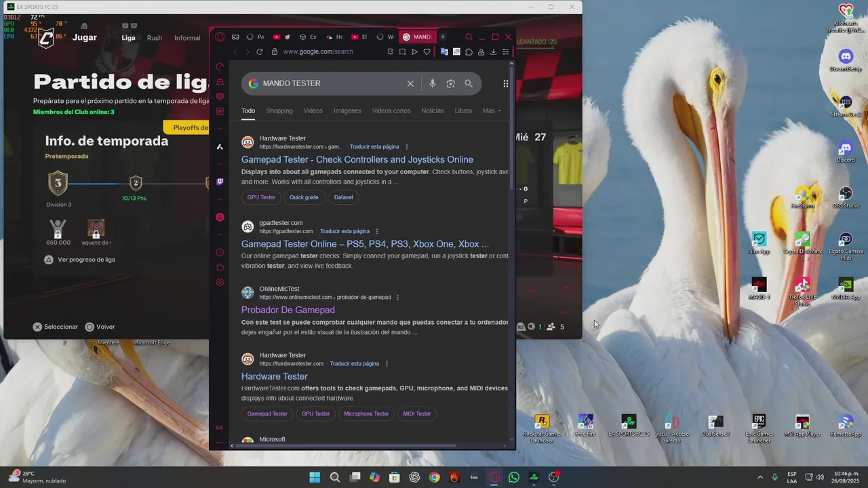Open options for gpadtester.com result
The height and width of the screenshot is (488, 868).
pyautogui.click(x=377, y=231)
